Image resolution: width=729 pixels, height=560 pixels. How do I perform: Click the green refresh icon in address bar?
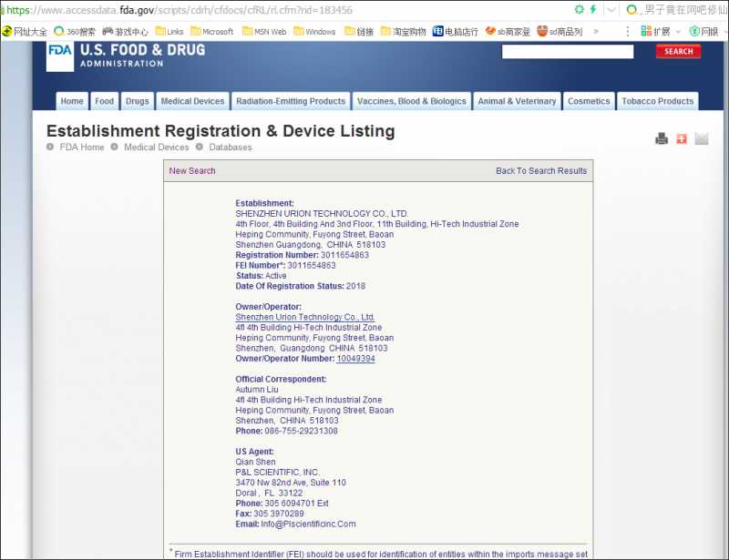click(x=580, y=9)
